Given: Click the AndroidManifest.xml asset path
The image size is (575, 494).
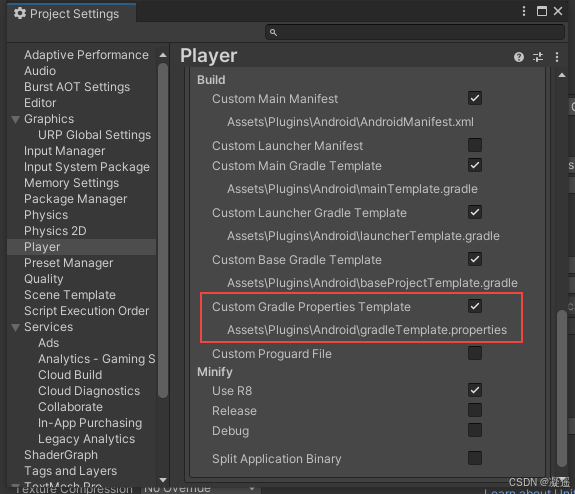Looking at the screenshot, I should point(350,122).
